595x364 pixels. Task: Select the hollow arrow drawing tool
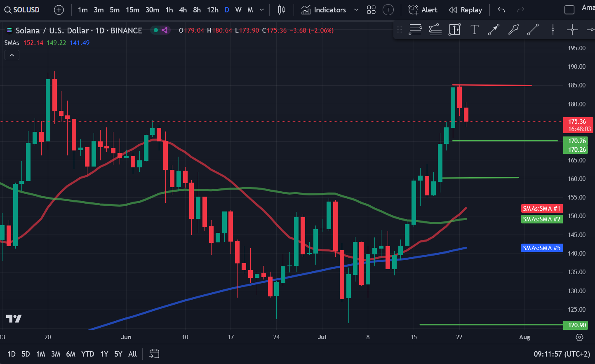[513, 30]
